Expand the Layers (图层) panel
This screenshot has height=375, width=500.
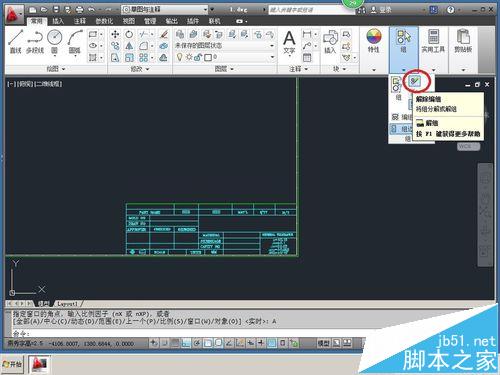(224, 69)
